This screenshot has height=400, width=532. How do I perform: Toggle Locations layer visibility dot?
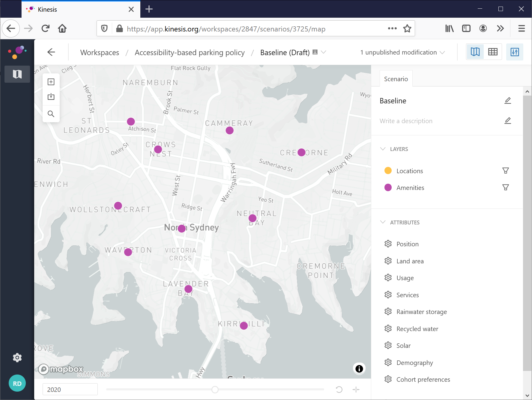pyautogui.click(x=388, y=170)
